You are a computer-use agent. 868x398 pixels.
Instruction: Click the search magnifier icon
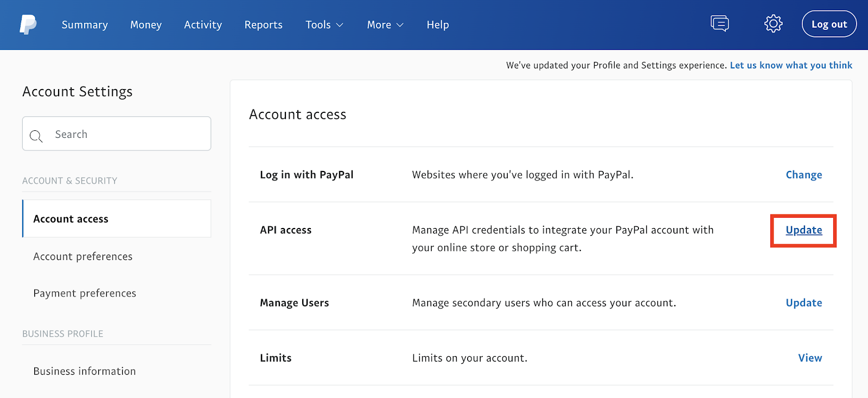(36, 136)
